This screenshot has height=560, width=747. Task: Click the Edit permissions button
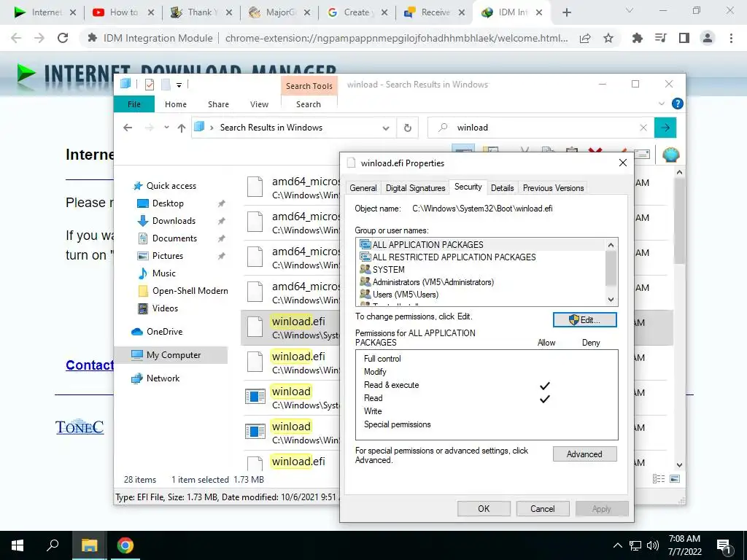(584, 320)
